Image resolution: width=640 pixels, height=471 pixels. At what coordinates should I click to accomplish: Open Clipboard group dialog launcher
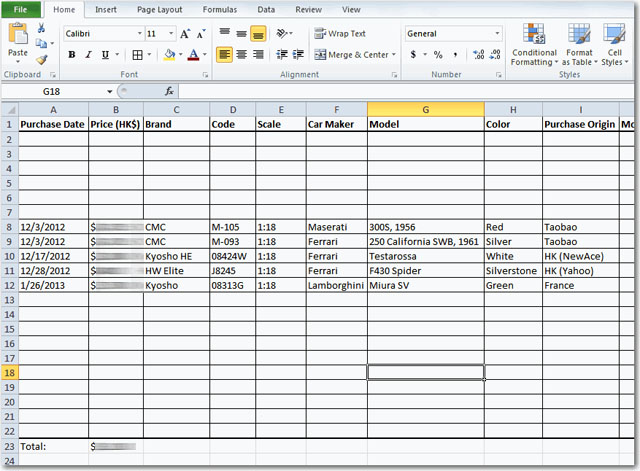tap(53, 75)
